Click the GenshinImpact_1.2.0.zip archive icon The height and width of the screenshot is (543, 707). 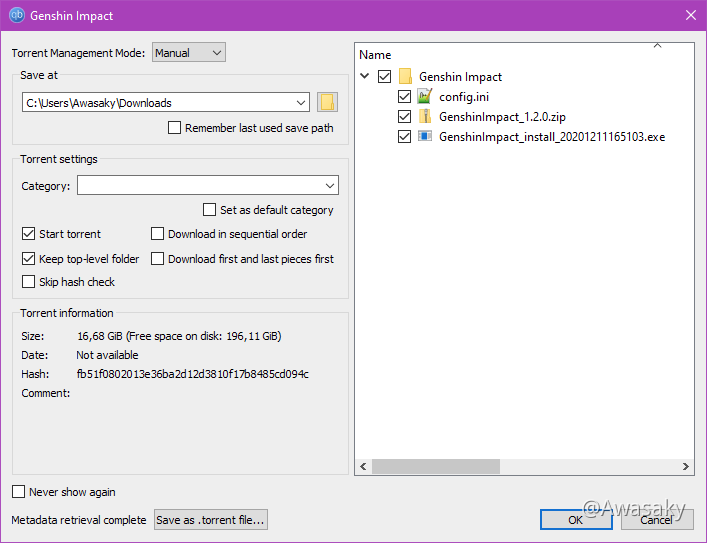(425, 116)
